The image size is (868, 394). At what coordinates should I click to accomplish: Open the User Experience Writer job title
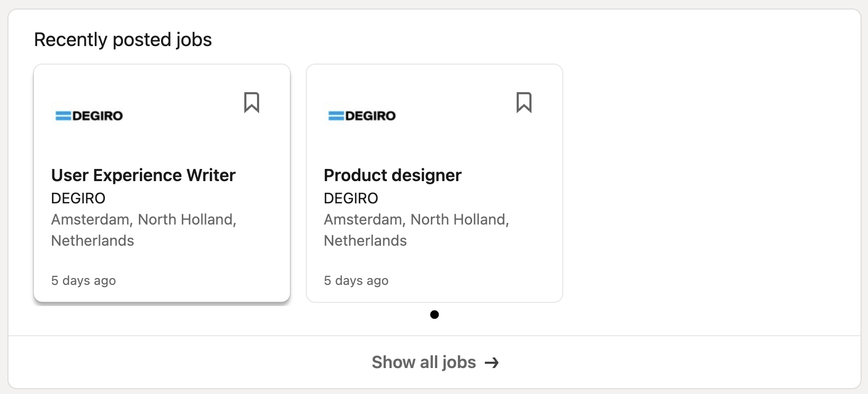point(143,175)
